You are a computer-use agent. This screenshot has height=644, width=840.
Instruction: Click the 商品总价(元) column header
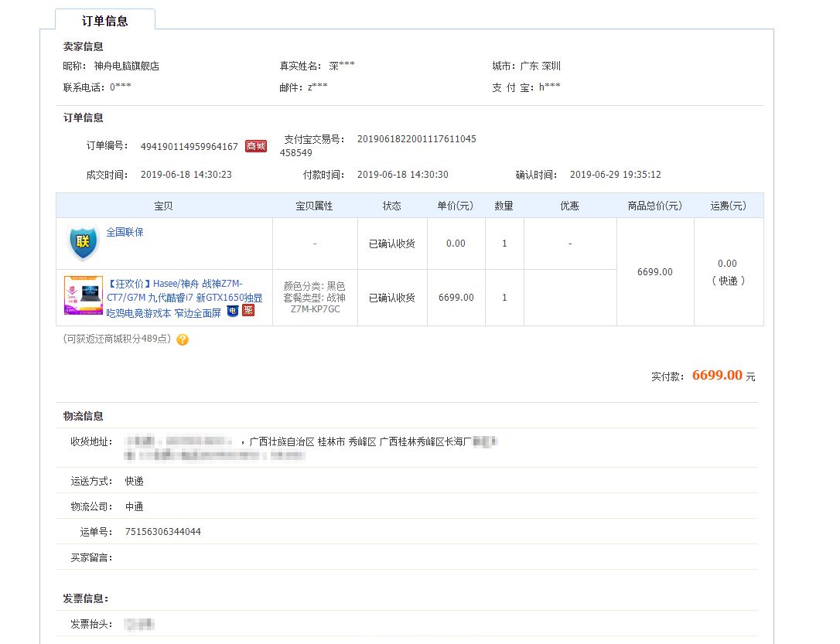(654, 206)
